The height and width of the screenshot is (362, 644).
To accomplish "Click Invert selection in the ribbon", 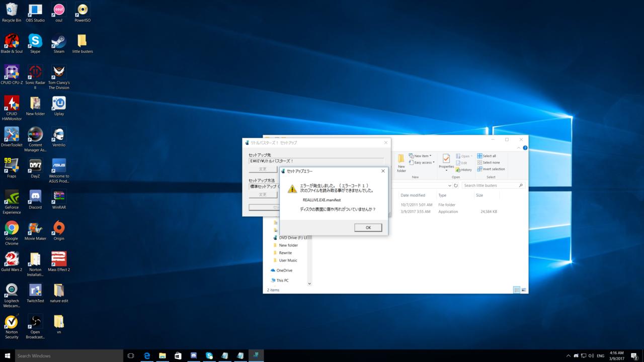I will pyautogui.click(x=491, y=169).
